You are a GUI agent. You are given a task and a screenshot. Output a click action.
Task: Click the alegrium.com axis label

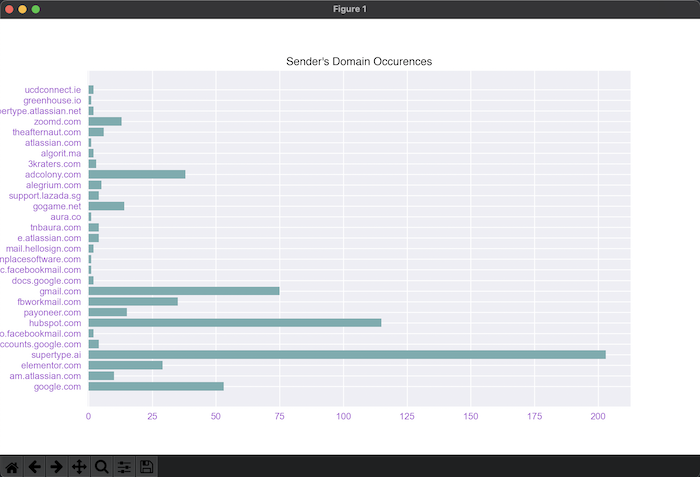(x=54, y=185)
